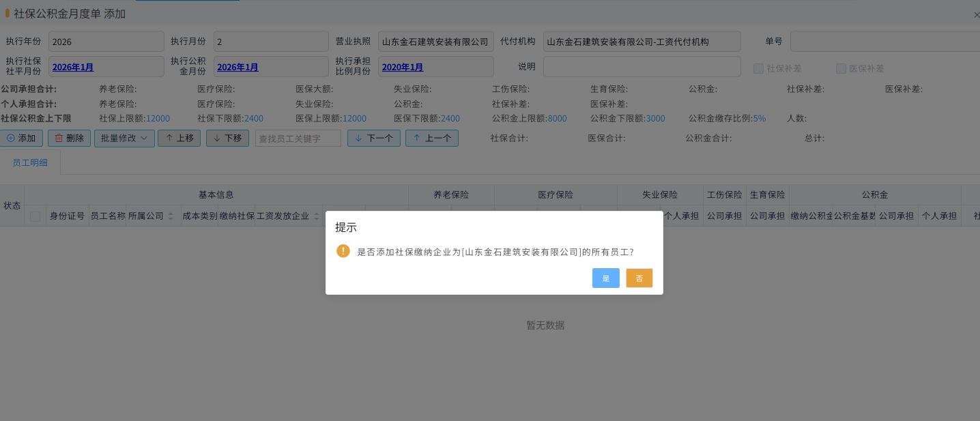The width and height of the screenshot is (980, 421).
Task: Click the up arrow on the 上移 button
Action: tap(169, 138)
